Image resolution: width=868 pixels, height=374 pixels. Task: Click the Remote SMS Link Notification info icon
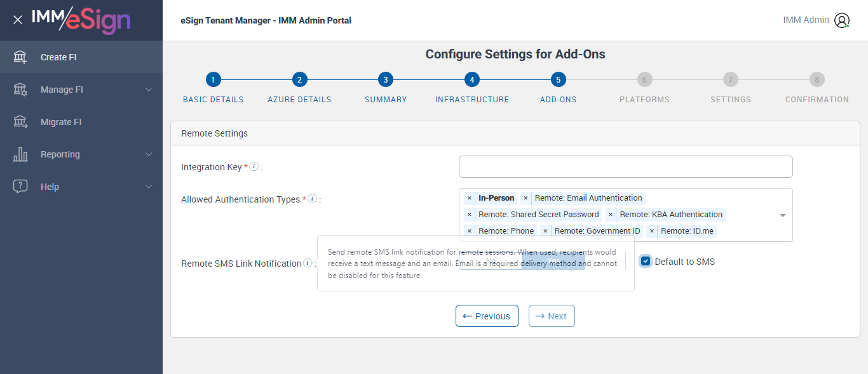(x=308, y=263)
